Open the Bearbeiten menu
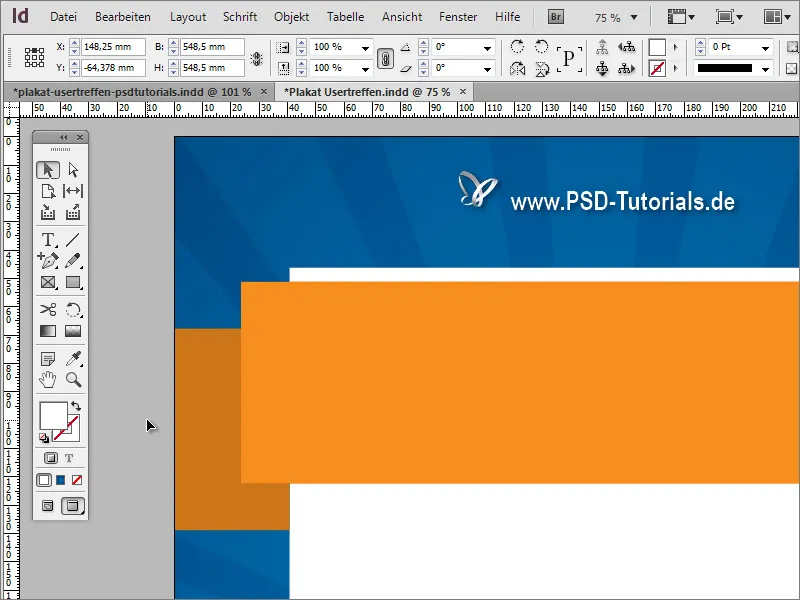 pyautogui.click(x=122, y=17)
